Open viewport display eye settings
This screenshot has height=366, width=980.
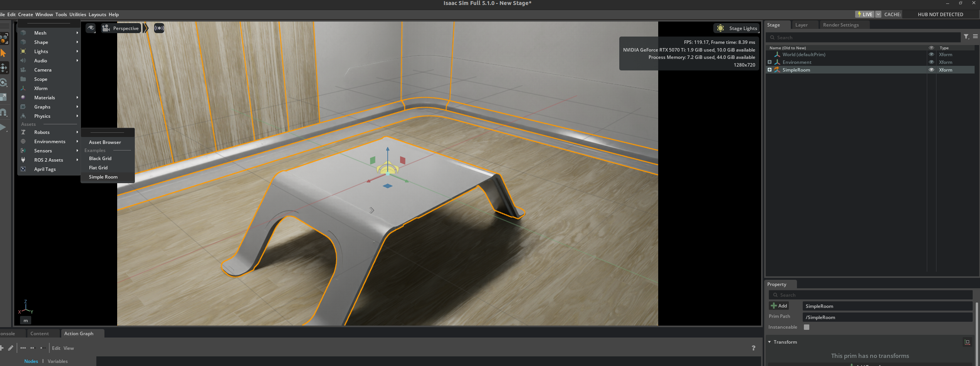pos(91,28)
